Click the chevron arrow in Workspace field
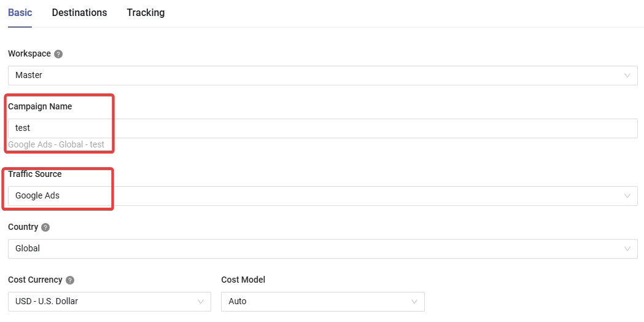 (627, 75)
